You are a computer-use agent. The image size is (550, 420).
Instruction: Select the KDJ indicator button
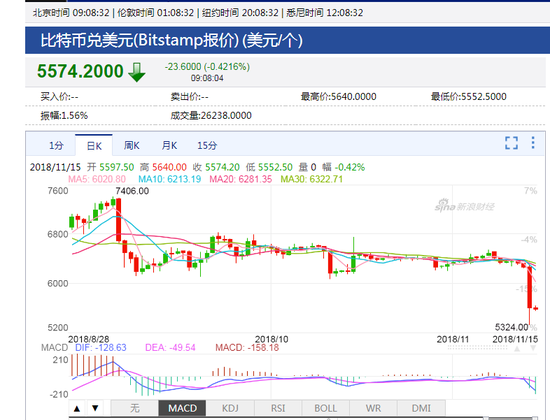230,408
